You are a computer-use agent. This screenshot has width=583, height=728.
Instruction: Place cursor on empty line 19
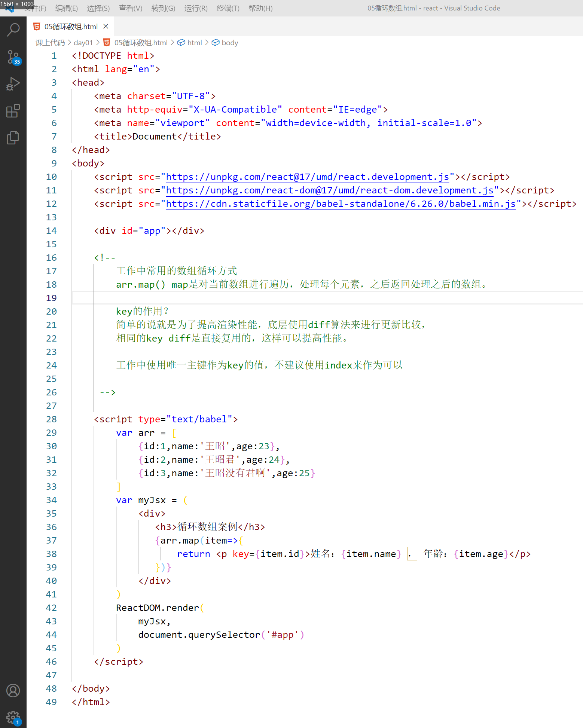327,298
